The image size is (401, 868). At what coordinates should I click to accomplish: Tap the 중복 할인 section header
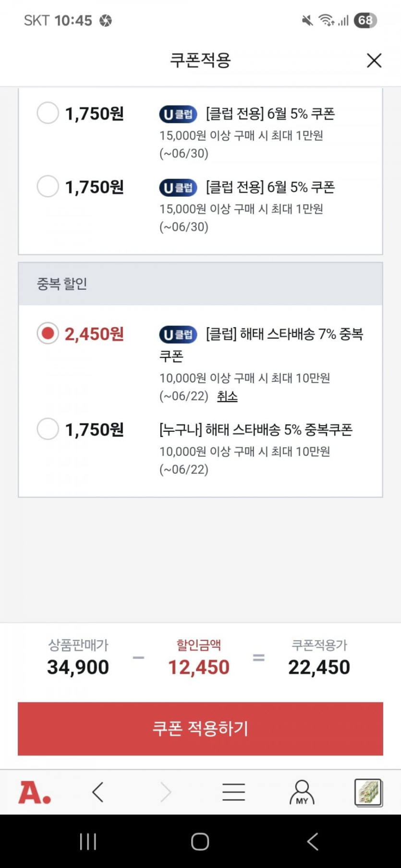pyautogui.click(x=200, y=284)
